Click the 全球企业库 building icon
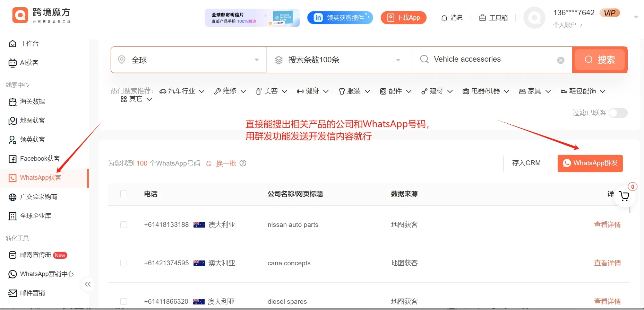Viewport: 644px width, 310px height. (12, 216)
